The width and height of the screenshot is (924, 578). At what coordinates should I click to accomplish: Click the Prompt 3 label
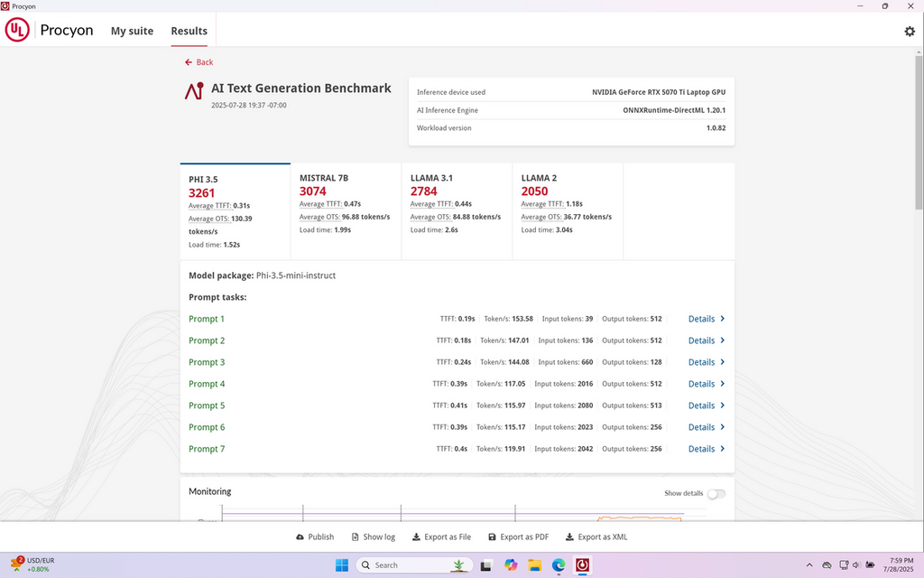(207, 362)
